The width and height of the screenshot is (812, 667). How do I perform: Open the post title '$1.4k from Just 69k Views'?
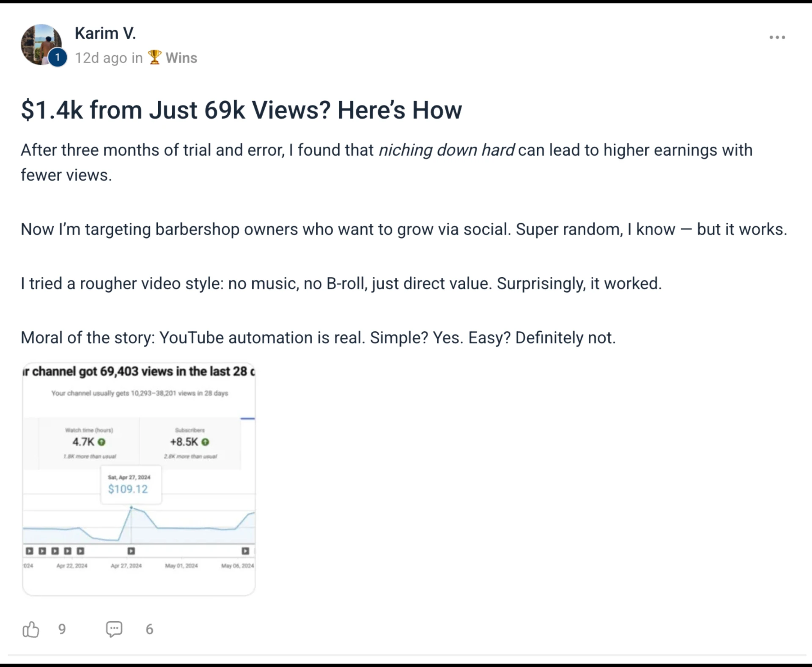(x=241, y=110)
